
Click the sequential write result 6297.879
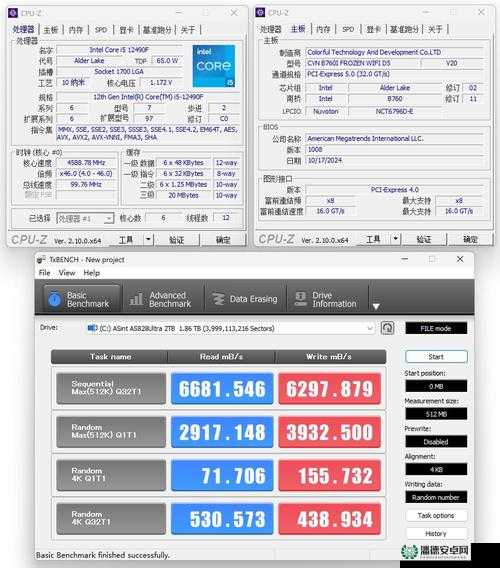point(329,388)
